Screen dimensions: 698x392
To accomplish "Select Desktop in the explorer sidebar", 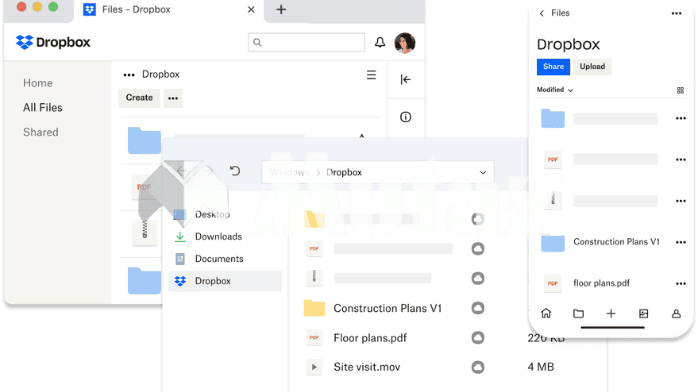I will [x=212, y=214].
